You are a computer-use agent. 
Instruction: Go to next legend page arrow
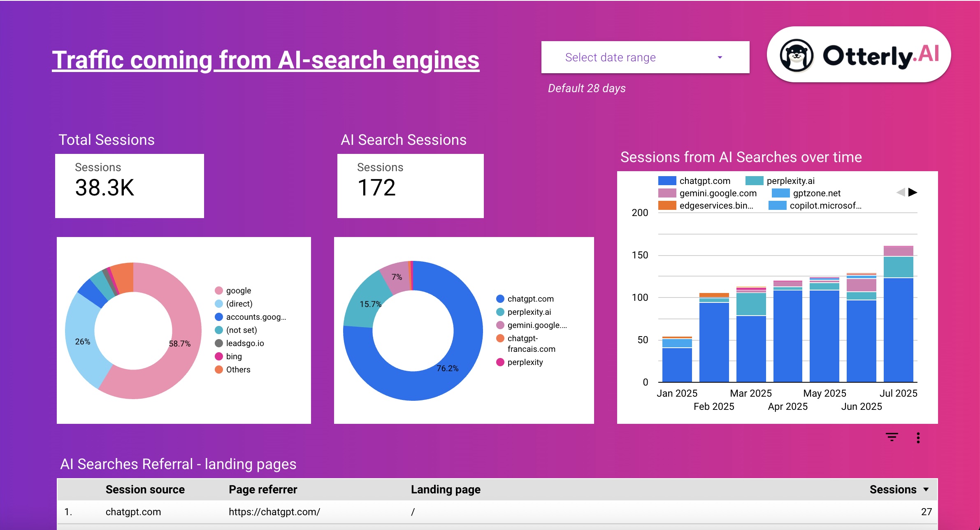click(913, 192)
